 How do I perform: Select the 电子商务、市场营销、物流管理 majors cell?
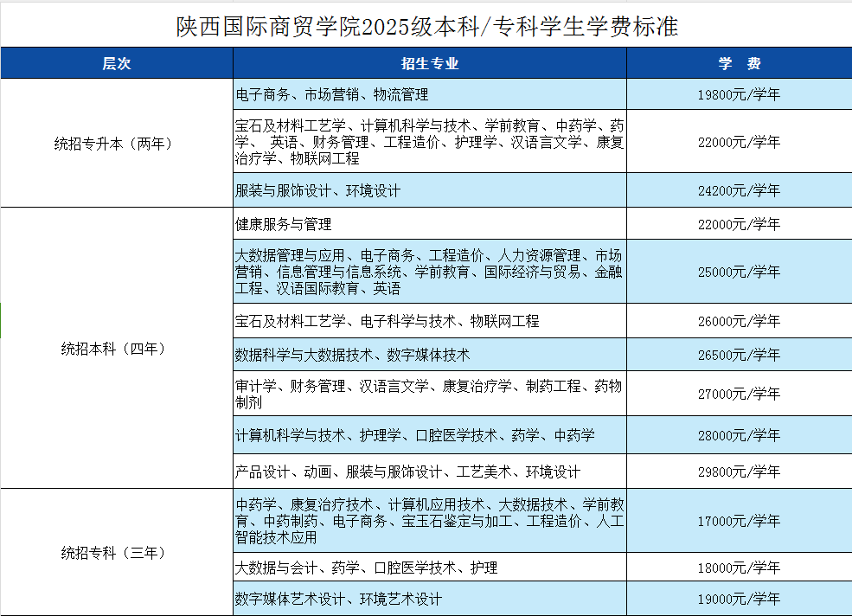[x=430, y=94]
